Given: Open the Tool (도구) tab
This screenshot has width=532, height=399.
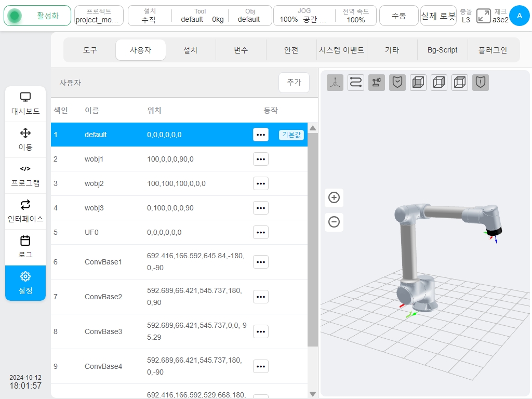Looking at the screenshot, I should (x=90, y=50).
